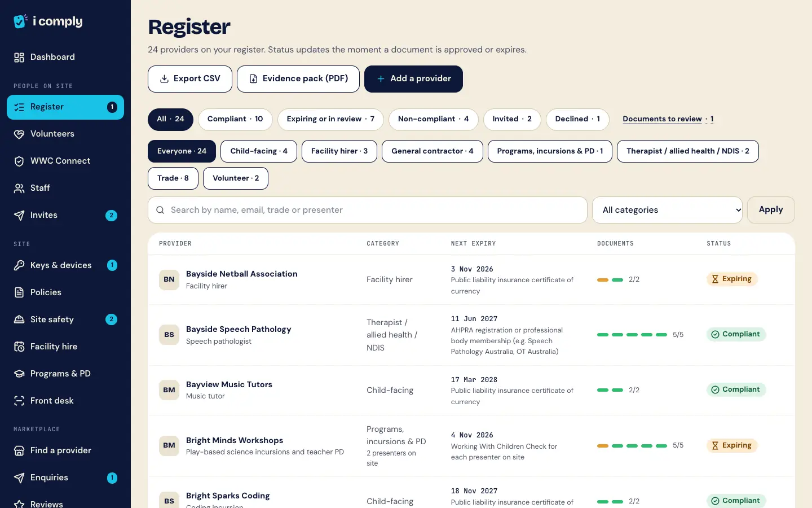Image resolution: width=812 pixels, height=508 pixels.
Task: Click the Site safety hard hat icon
Action: 19,319
